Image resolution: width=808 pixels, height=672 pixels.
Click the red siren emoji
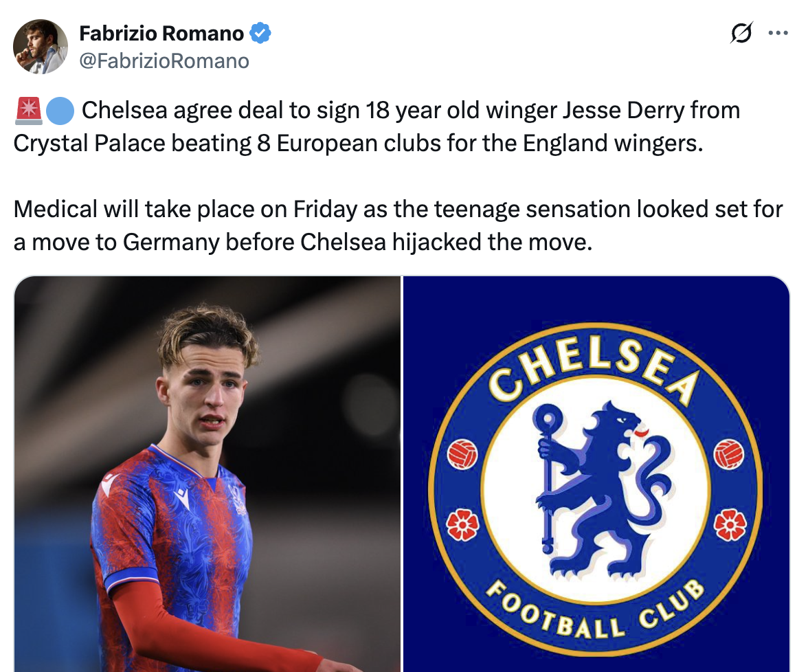[x=29, y=111]
